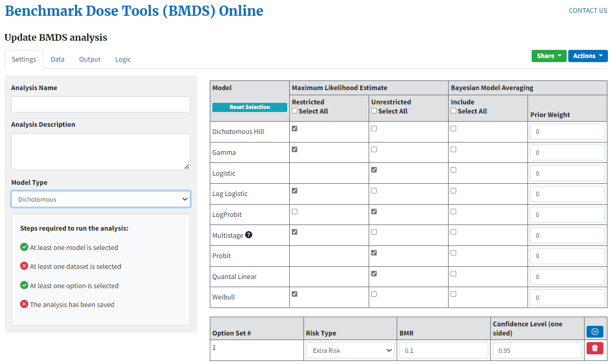Image resolution: width=610 pixels, height=364 pixels.
Task: Check Unrestricted for Gamma model
Action: click(x=374, y=149)
